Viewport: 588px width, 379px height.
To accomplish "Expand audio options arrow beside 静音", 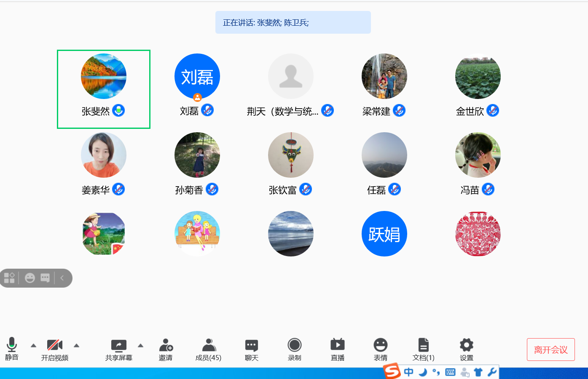I will pos(34,346).
